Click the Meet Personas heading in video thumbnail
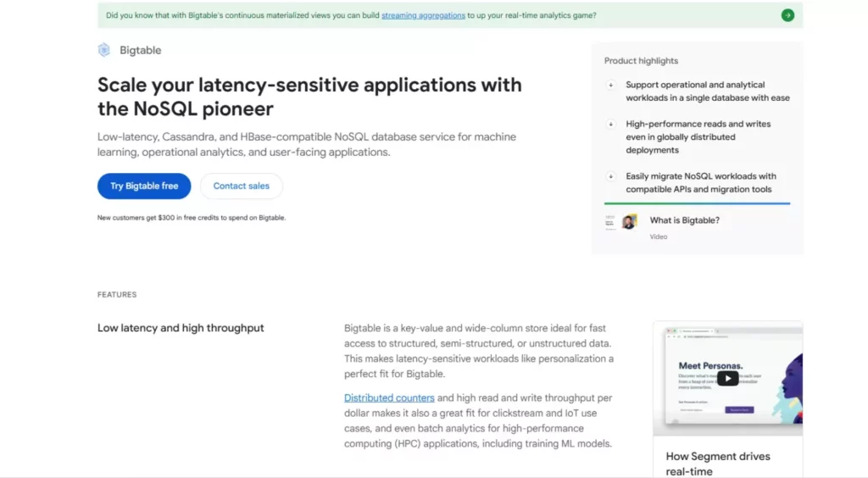The height and width of the screenshot is (478, 868). (710, 366)
